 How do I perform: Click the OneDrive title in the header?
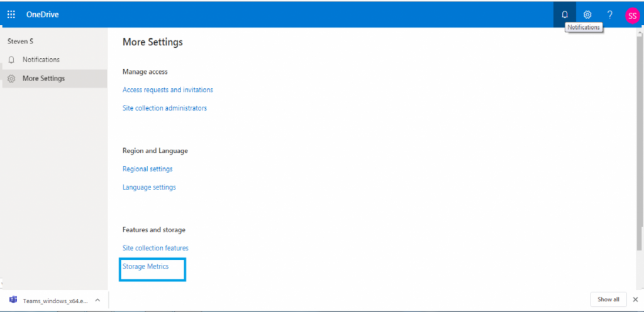pyautogui.click(x=42, y=14)
